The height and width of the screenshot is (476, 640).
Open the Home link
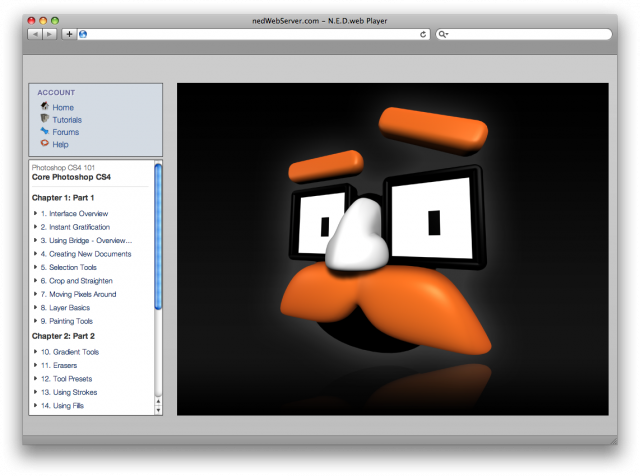click(x=63, y=107)
